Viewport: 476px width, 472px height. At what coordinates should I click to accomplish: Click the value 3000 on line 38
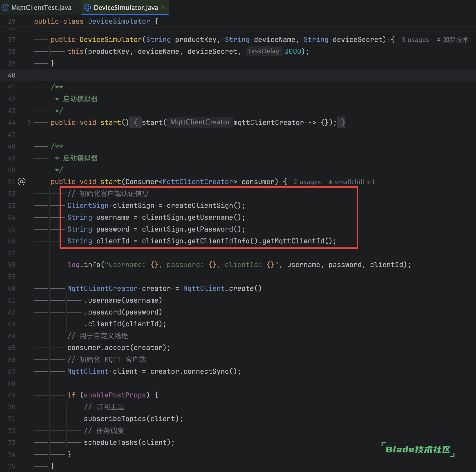[x=293, y=51]
